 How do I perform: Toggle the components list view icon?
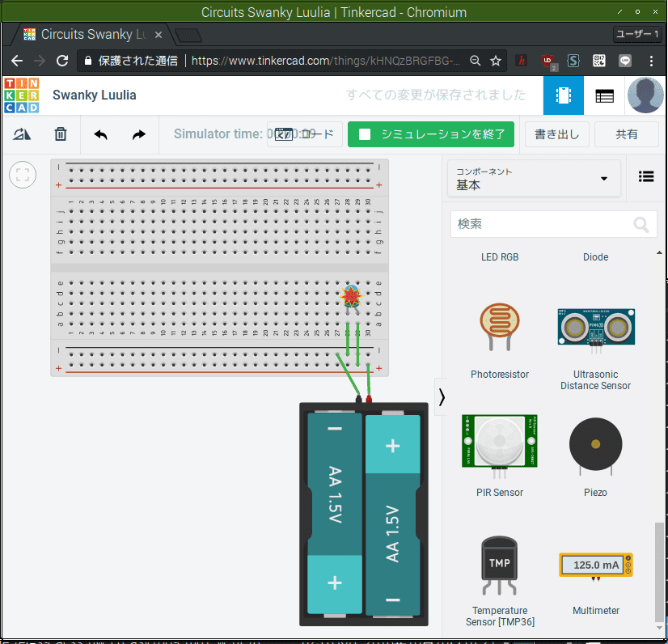tap(646, 176)
